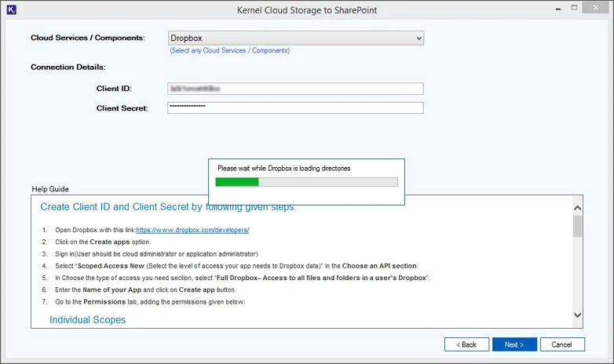Click the Next button
The width and height of the screenshot is (614, 364).
[514, 344]
